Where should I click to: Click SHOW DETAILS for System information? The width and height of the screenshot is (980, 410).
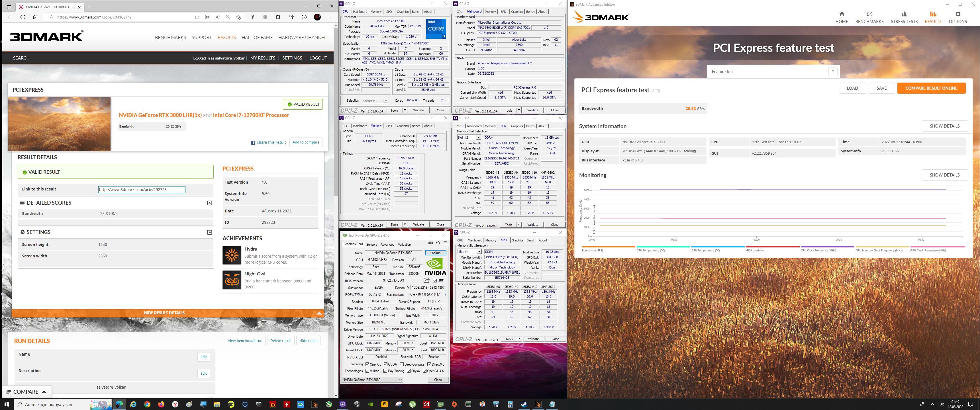(x=945, y=126)
